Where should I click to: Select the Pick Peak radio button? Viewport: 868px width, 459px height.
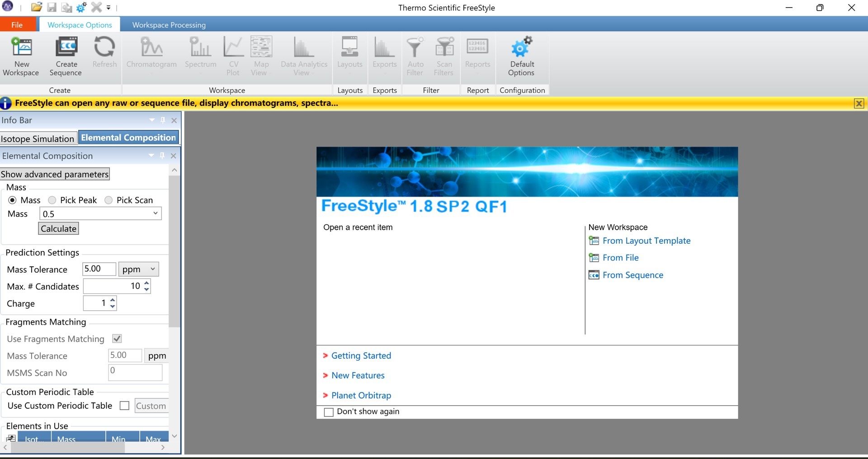52,200
